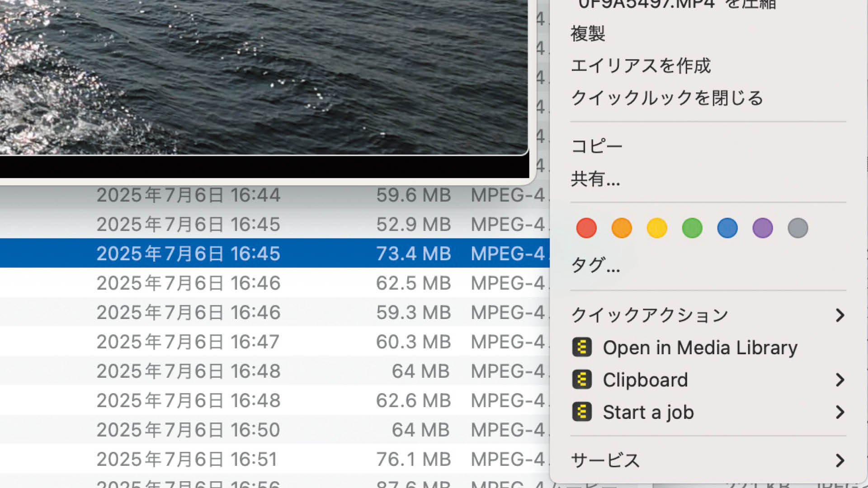Image resolution: width=868 pixels, height=488 pixels.
Task: Apply the yellow tag color
Action: 657,228
